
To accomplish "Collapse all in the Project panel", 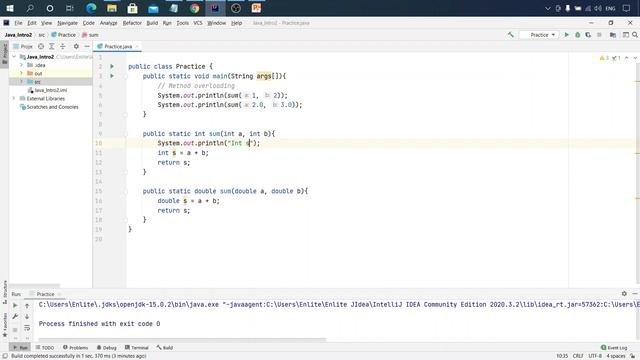I will [x=62, y=47].
